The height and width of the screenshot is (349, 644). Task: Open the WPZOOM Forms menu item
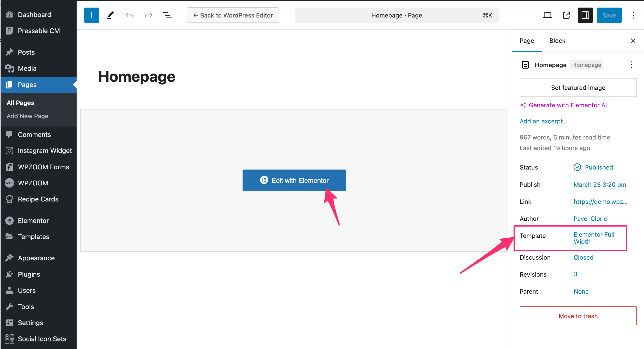[39, 167]
